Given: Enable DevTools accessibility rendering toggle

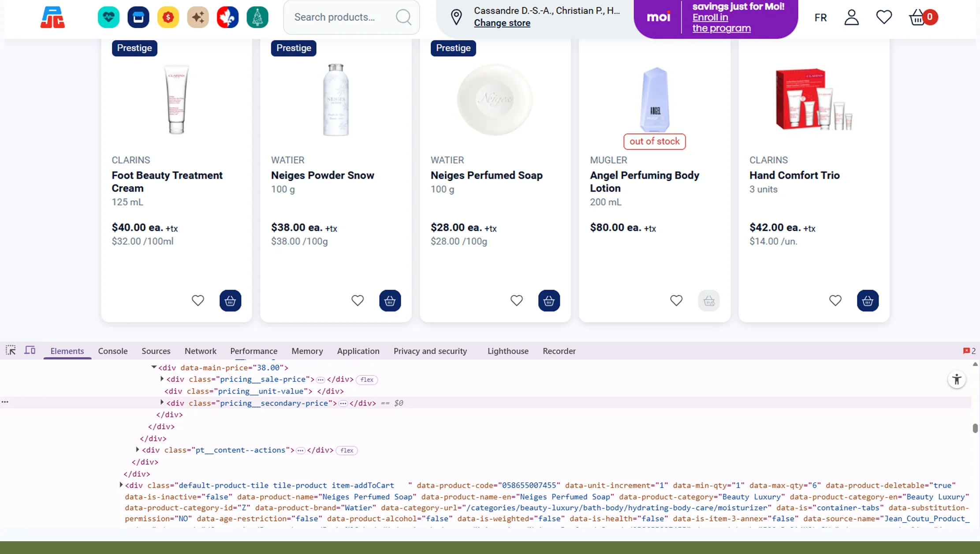Looking at the screenshot, I should tap(957, 379).
